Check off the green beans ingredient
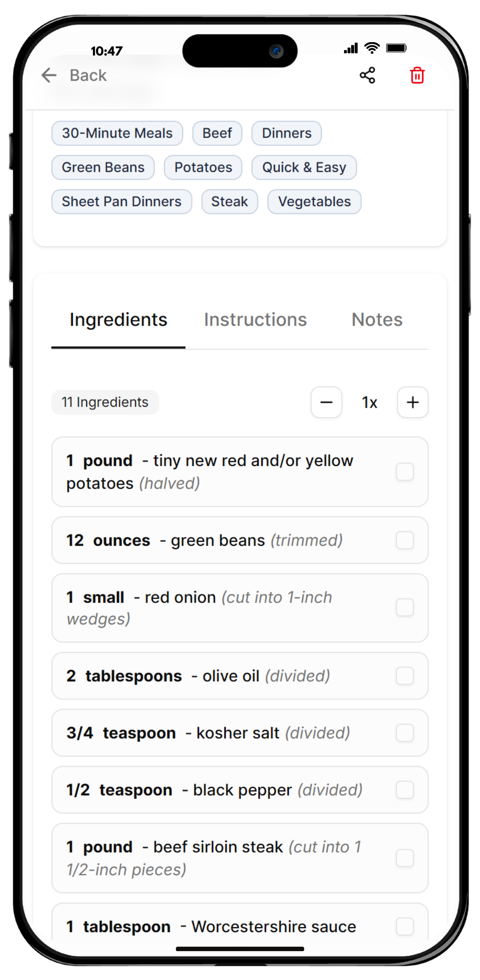The width and height of the screenshot is (480, 980). pos(405,540)
